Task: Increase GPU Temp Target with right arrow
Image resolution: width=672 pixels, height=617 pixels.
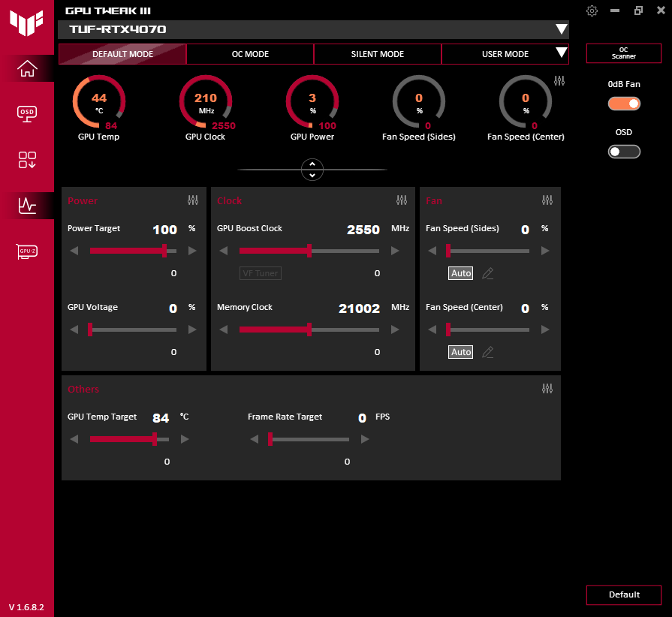Action: coord(185,439)
